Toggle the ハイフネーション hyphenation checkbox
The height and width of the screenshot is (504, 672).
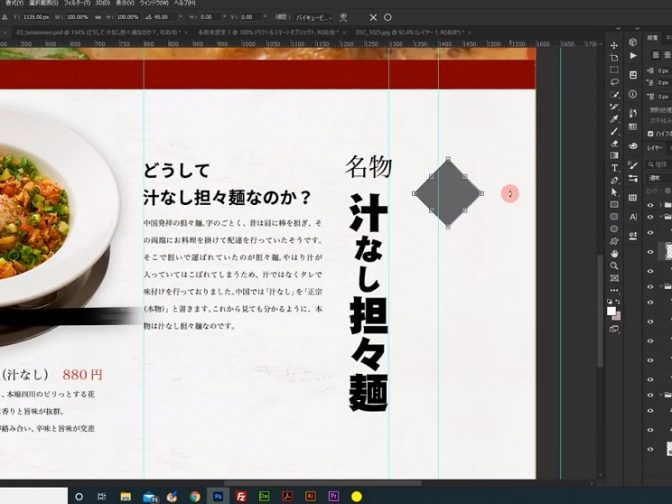point(651,134)
